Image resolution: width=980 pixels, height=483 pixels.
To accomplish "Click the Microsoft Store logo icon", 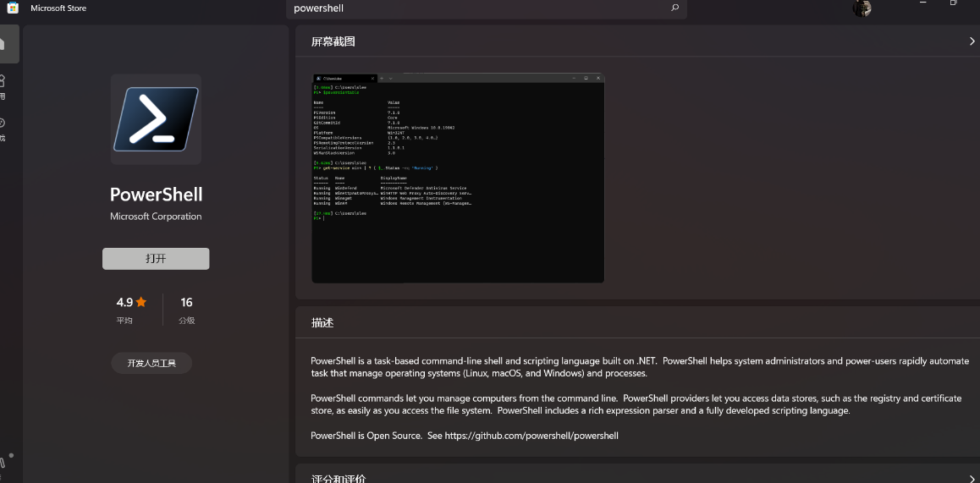I will 13,8.
